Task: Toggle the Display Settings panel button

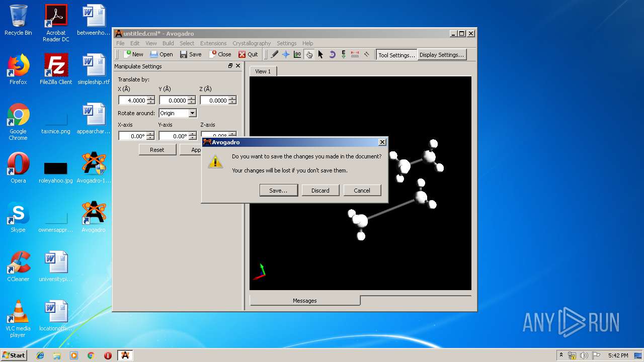Action: (x=442, y=55)
